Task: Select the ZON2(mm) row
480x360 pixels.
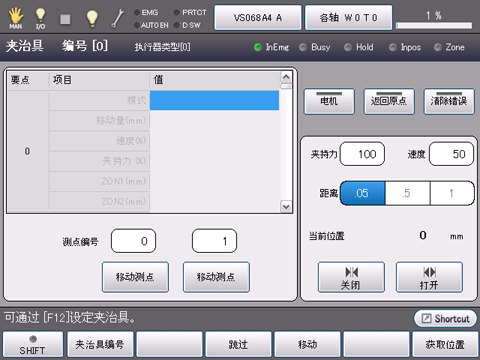Action: tap(164, 201)
